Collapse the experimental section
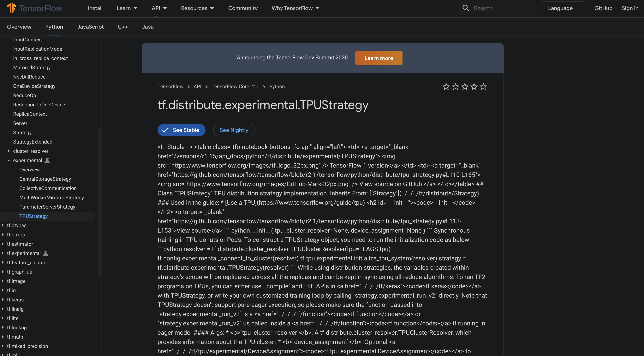This screenshot has height=356, width=644. pyautogui.click(x=9, y=160)
